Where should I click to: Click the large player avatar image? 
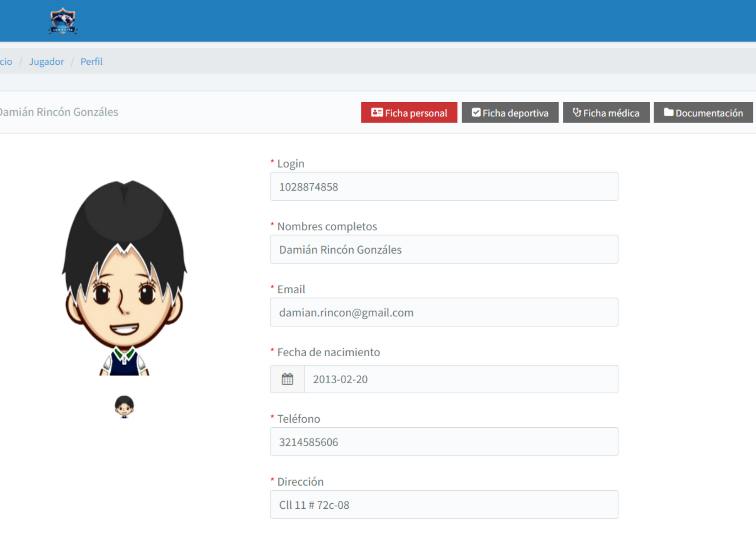coord(124,278)
